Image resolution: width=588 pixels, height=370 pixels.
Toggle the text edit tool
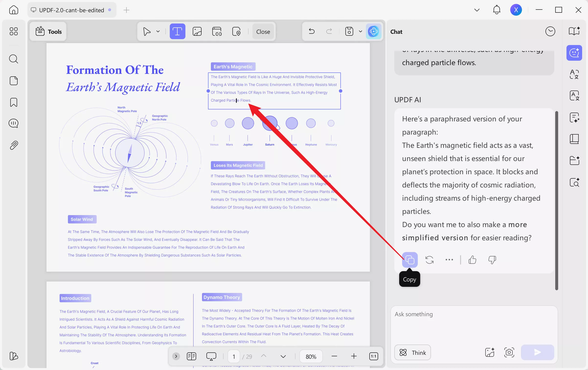click(177, 32)
